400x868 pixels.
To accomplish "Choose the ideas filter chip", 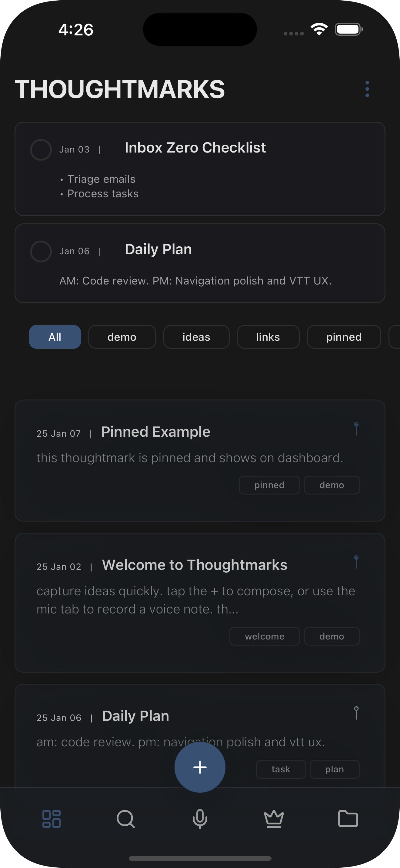I will tap(196, 337).
